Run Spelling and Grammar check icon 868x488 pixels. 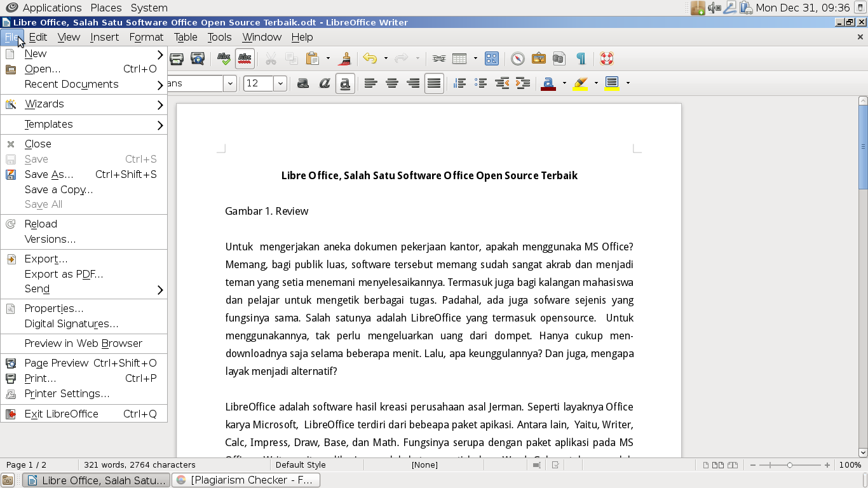pyautogui.click(x=224, y=59)
